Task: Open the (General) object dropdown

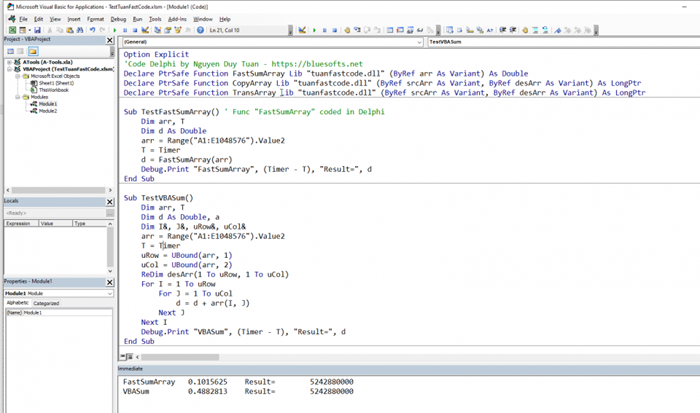Action: [417, 43]
